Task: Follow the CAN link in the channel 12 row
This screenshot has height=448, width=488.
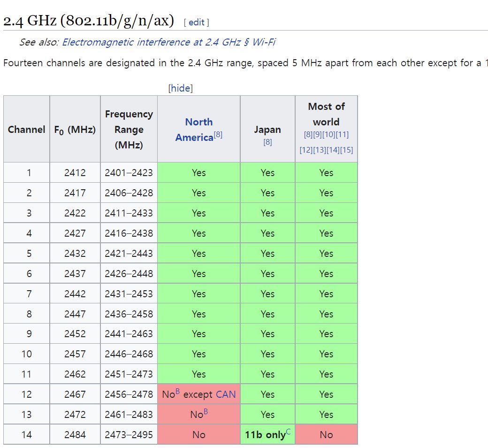Action: [226, 394]
